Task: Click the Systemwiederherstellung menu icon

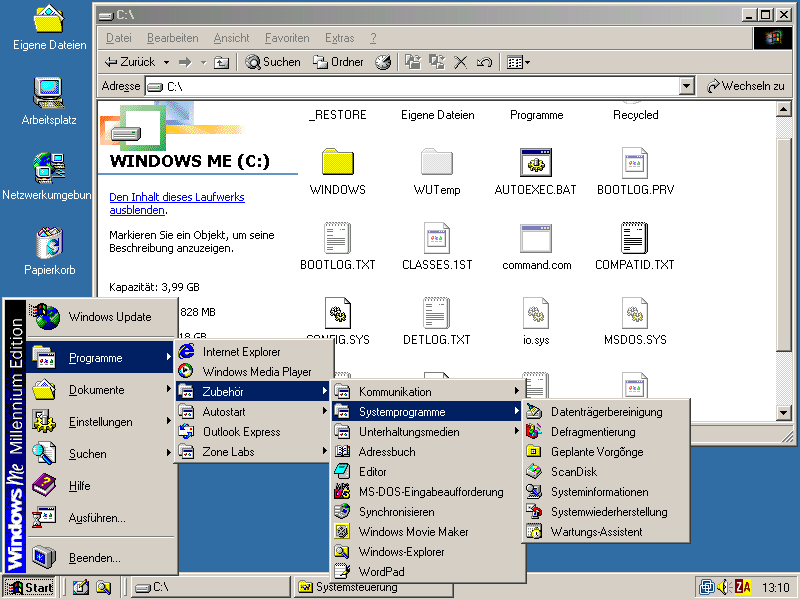Action: point(535,512)
